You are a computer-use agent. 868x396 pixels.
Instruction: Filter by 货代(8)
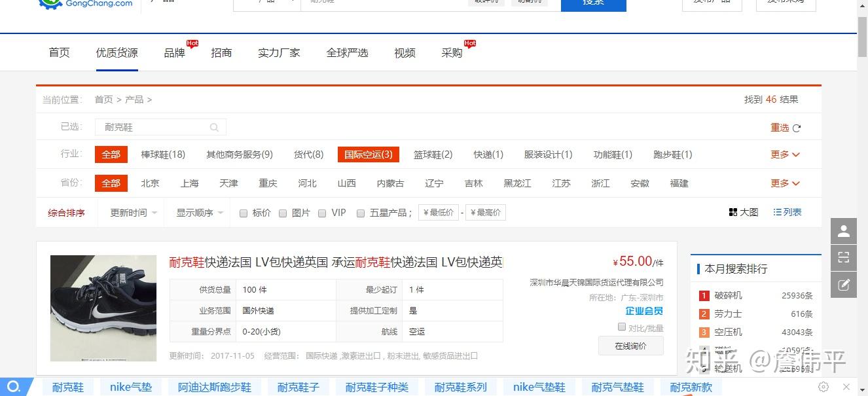click(x=308, y=154)
